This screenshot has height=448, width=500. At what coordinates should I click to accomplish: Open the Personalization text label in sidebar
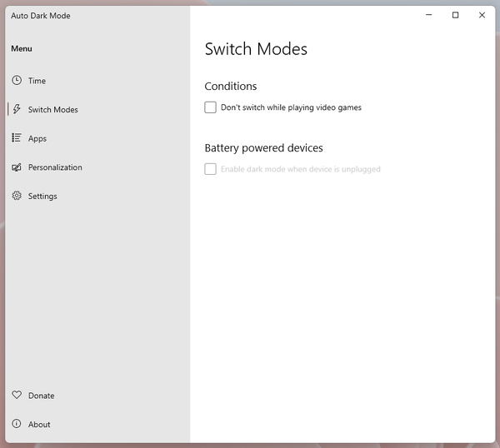click(x=55, y=167)
